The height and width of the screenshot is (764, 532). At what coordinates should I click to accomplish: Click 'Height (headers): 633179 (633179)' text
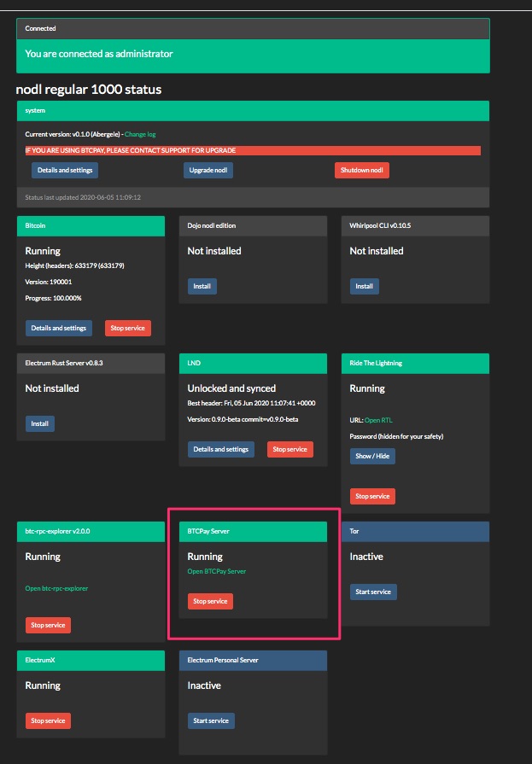pyautogui.click(x=74, y=265)
